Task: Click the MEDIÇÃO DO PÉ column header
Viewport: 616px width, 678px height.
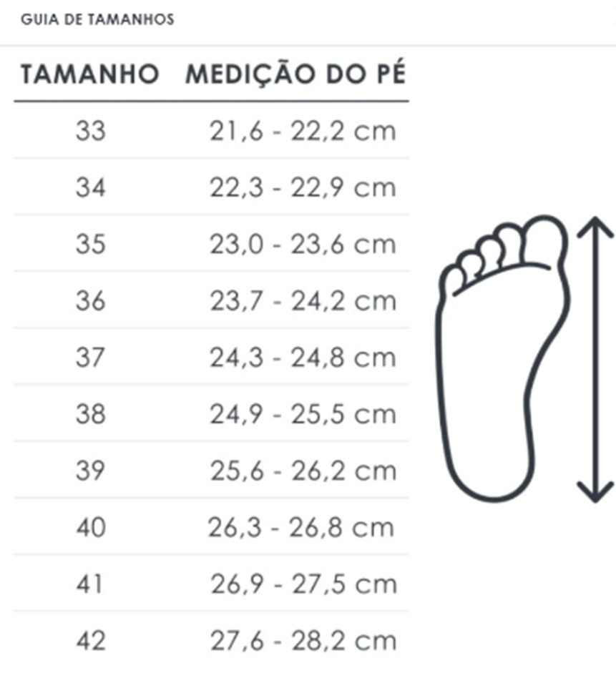Action: pos(295,74)
